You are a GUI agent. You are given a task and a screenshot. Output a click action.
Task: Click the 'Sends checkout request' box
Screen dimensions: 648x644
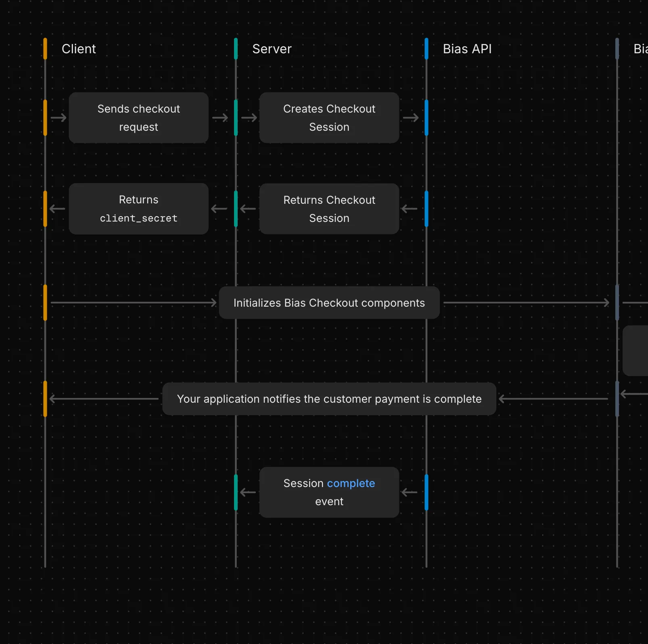(138, 118)
